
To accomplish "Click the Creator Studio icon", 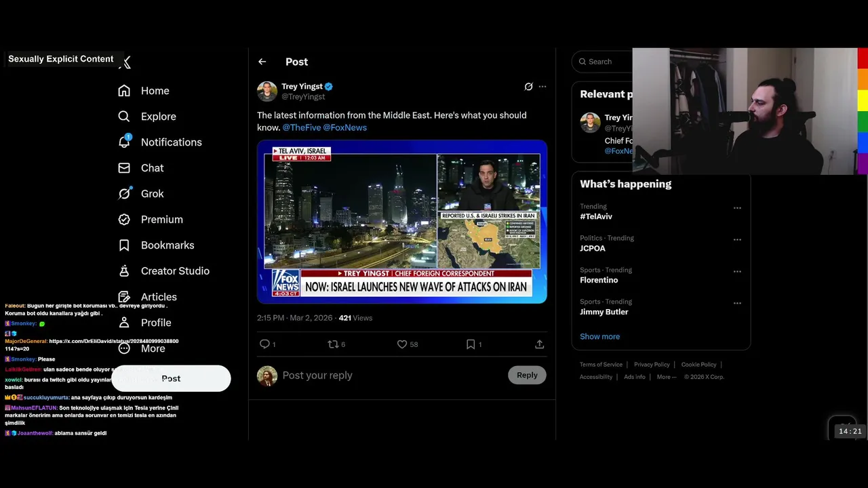I will [x=124, y=271].
